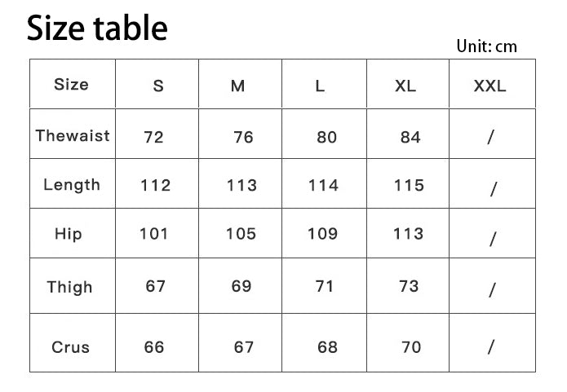
Task: Select the XL column header
Action: click(x=405, y=86)
